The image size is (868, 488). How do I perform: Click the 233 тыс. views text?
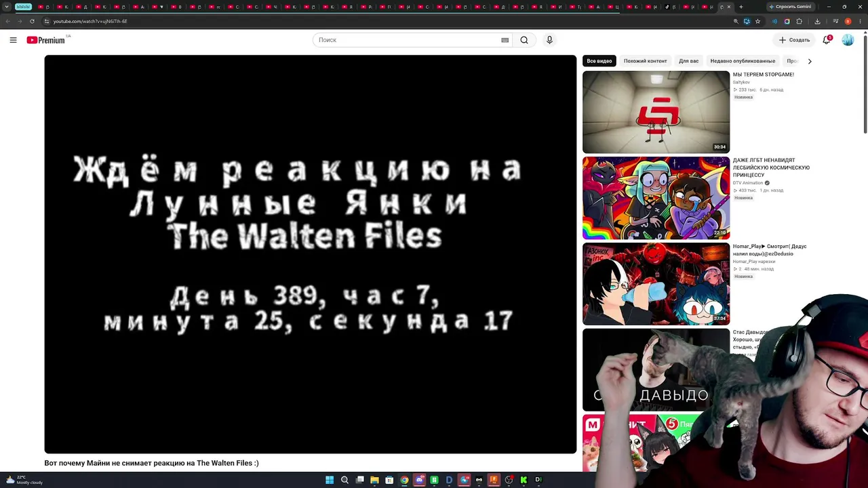pyautogui.click(x=747, y=89)
